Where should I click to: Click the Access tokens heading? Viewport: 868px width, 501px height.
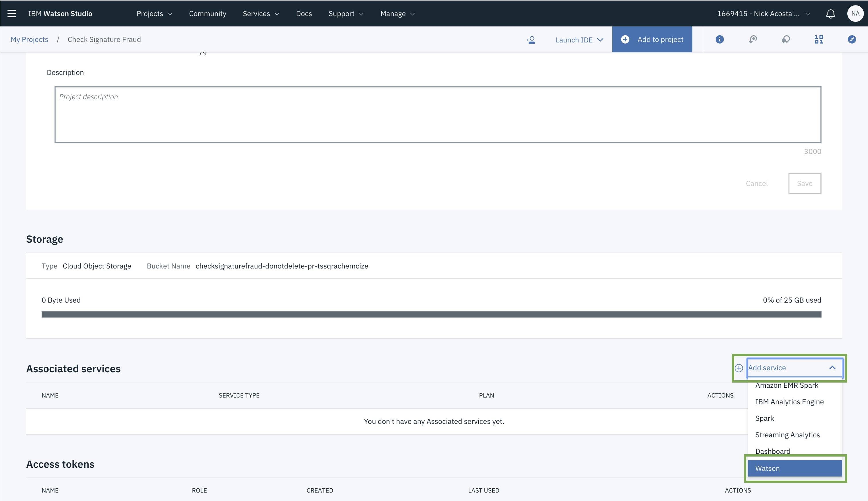(x=60, y=464)
